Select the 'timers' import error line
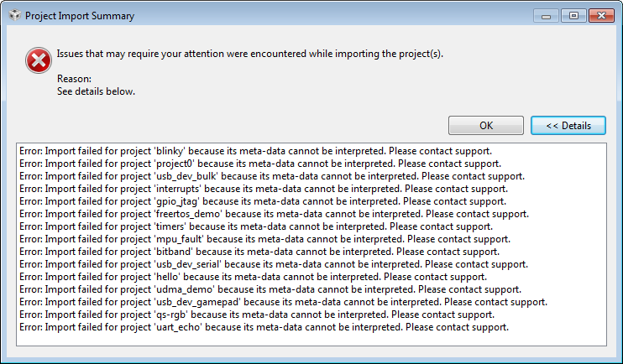The width and height of the screenshot is (623, 364). tap(256, 226)
